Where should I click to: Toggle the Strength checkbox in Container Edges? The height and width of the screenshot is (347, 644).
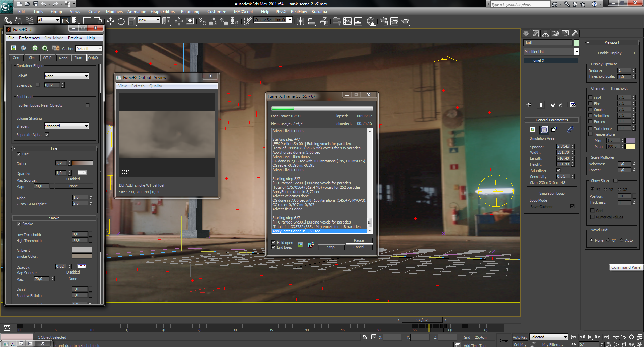(x=38, y=85)
